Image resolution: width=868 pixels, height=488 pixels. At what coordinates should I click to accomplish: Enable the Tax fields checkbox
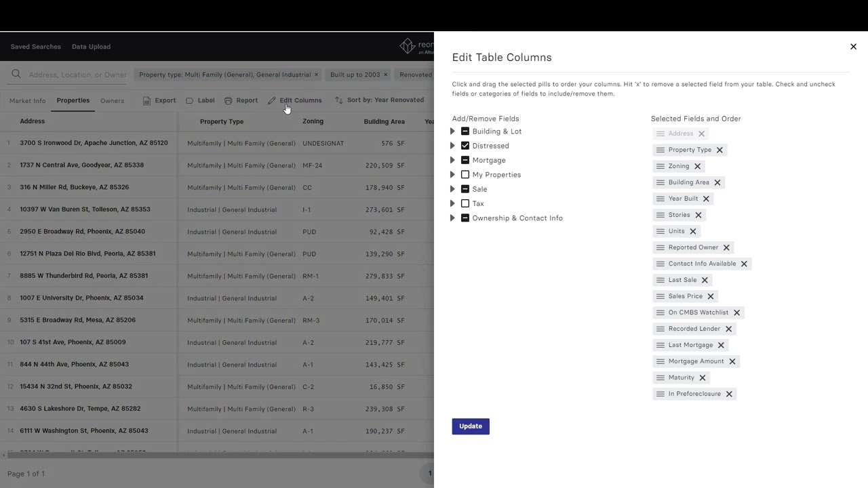tap(465, 203)
